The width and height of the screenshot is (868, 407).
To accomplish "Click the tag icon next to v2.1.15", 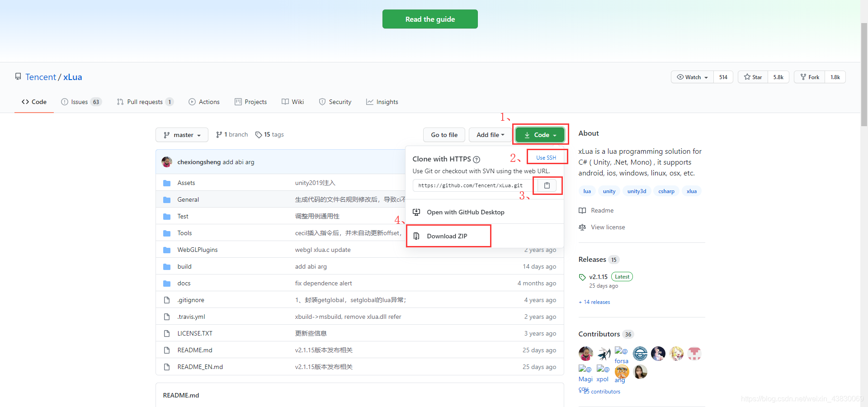I will pyautogui.click(x=582, y=277).
